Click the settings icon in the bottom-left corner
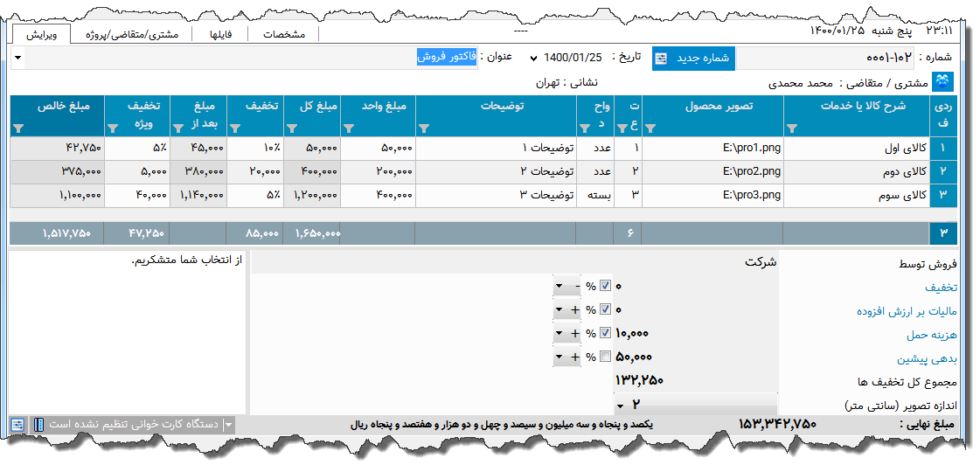Image resolution: width=980 pixels, height=472 pixels. click(18, 424)
